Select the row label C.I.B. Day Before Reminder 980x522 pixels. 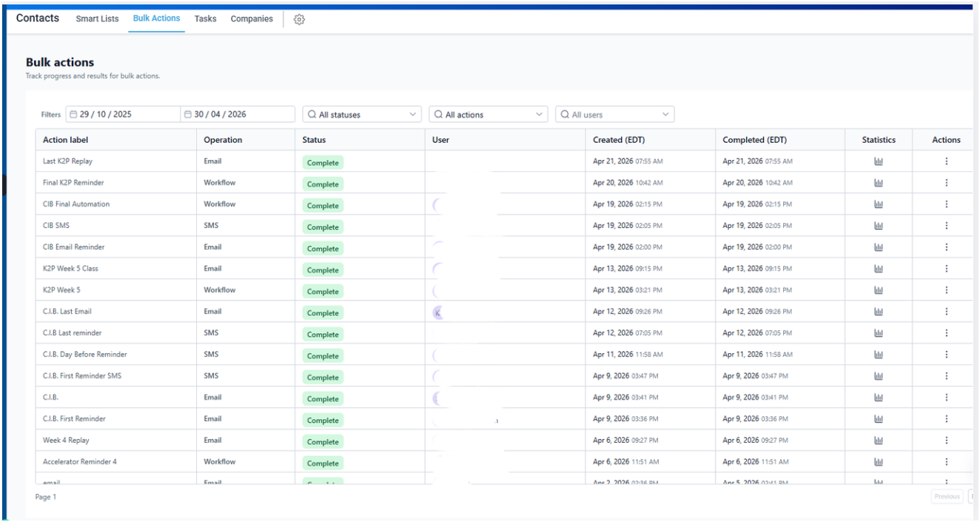[85, 355]
